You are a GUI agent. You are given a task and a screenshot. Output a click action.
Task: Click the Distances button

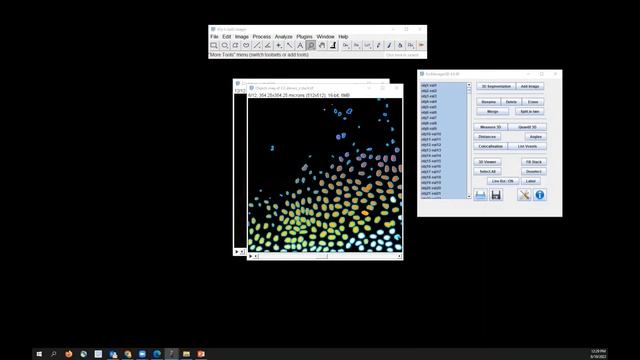[x=487, y=136]
